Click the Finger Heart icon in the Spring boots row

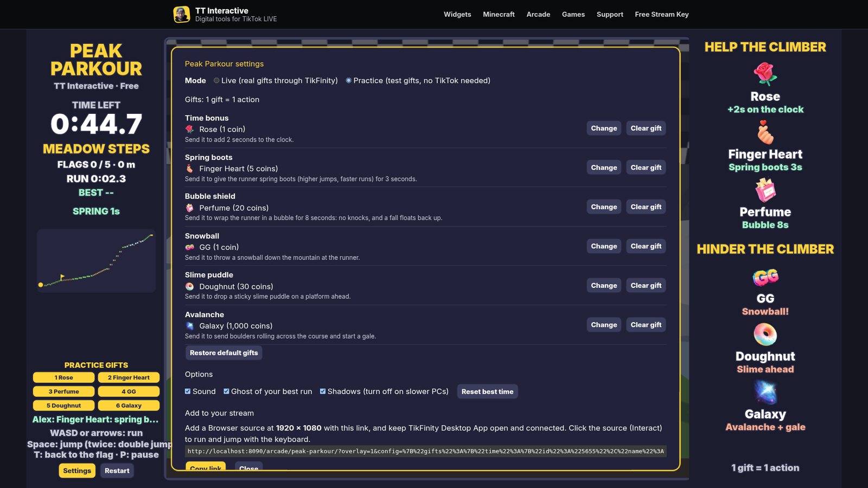point(189,169)
